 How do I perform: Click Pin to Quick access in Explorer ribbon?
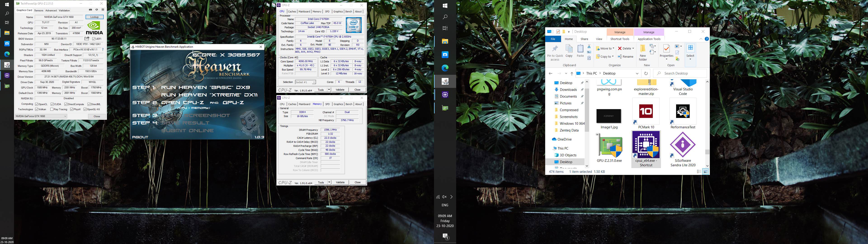(x=555, y=53)
